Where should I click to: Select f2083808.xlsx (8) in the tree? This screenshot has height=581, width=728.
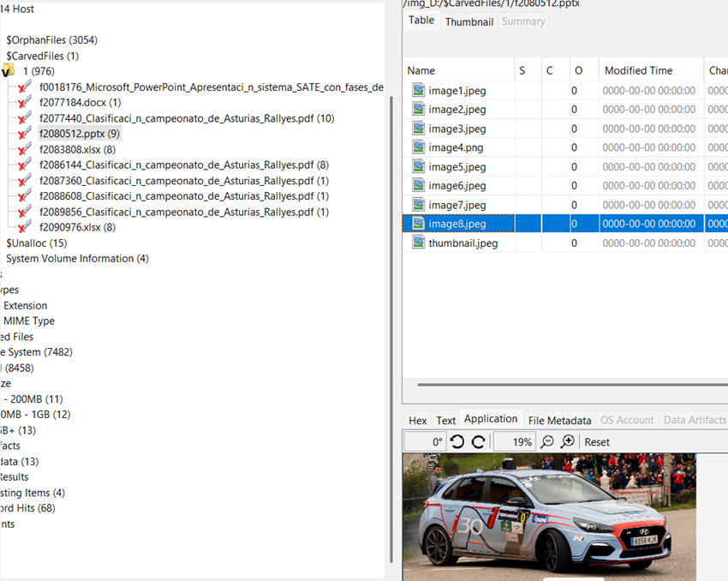(77, 149)
